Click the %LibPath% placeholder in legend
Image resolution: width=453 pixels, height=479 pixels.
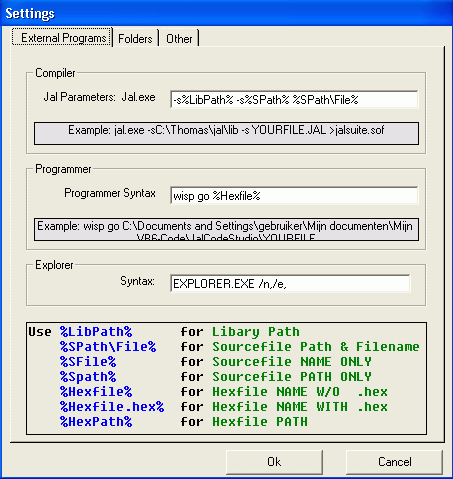coord(96,332)
